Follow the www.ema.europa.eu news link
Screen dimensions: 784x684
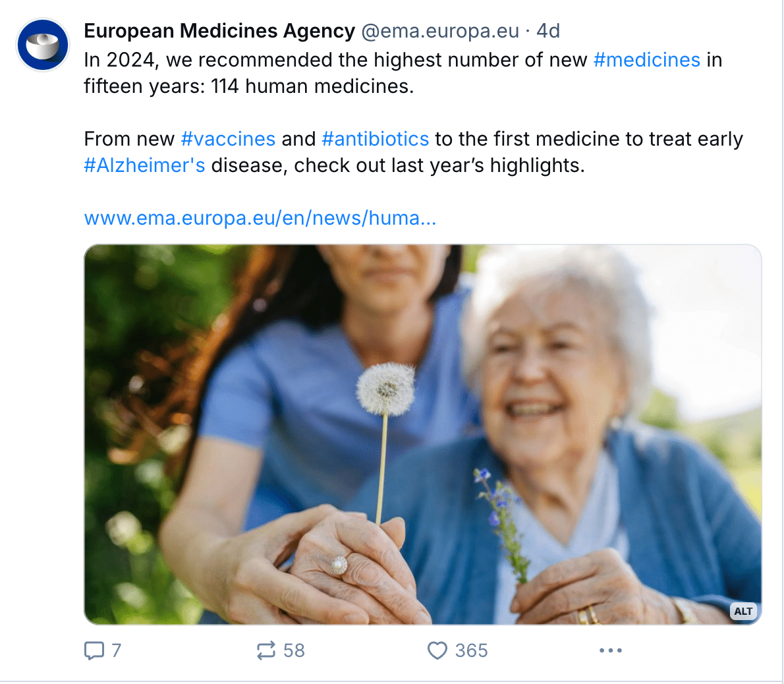[x=260, y=218]
